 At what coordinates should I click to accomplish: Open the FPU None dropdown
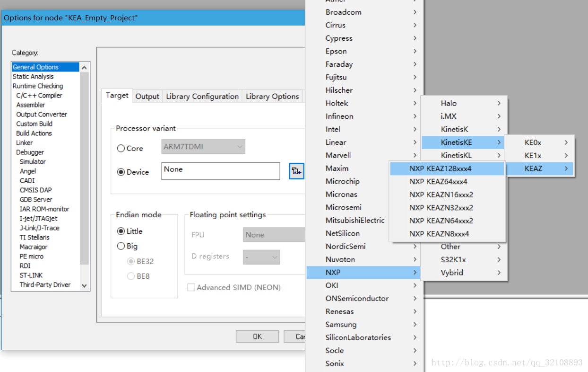point(274,235)
